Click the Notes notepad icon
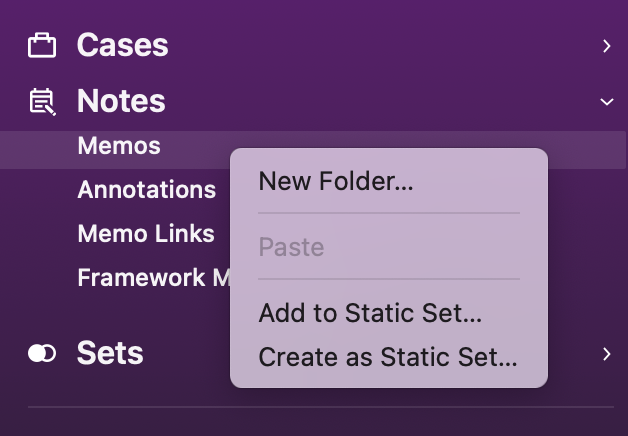The image size is (628, 436). 42,101
